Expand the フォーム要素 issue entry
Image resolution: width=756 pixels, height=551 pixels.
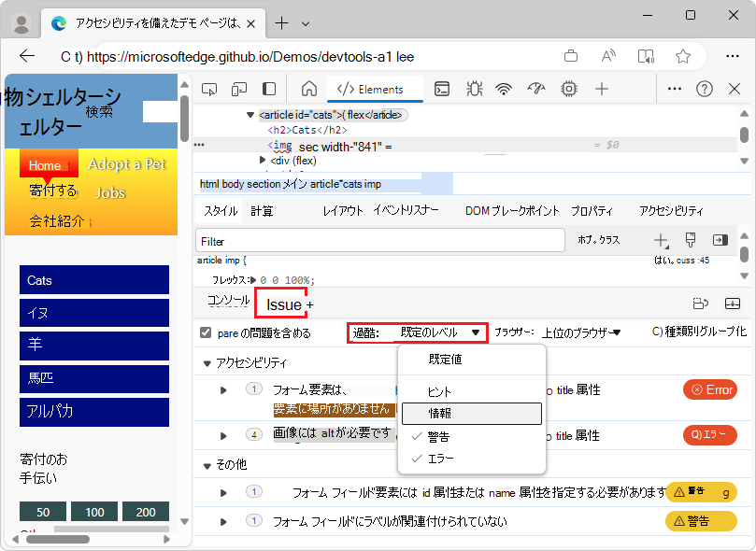[x=221, y=389]
